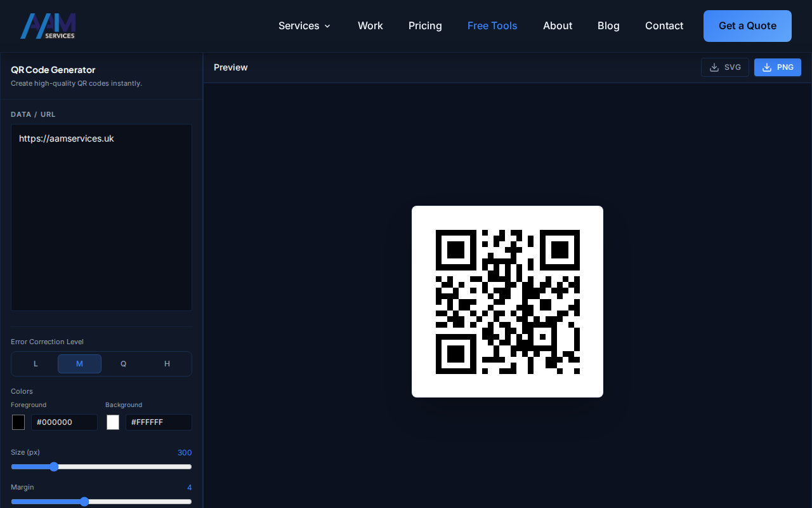
Task: Click the Preview panel label
Action: [231, 67]
